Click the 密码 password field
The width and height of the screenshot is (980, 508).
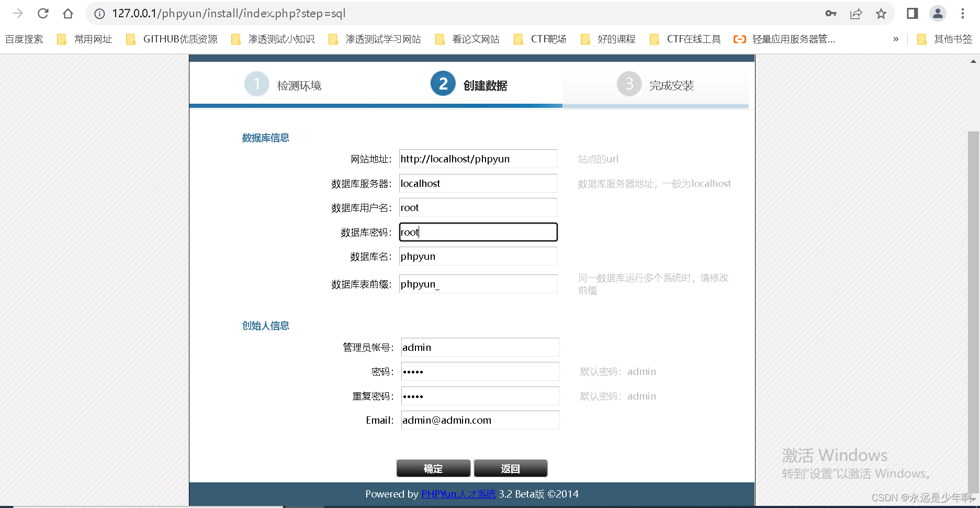click(x=480, y=371)
